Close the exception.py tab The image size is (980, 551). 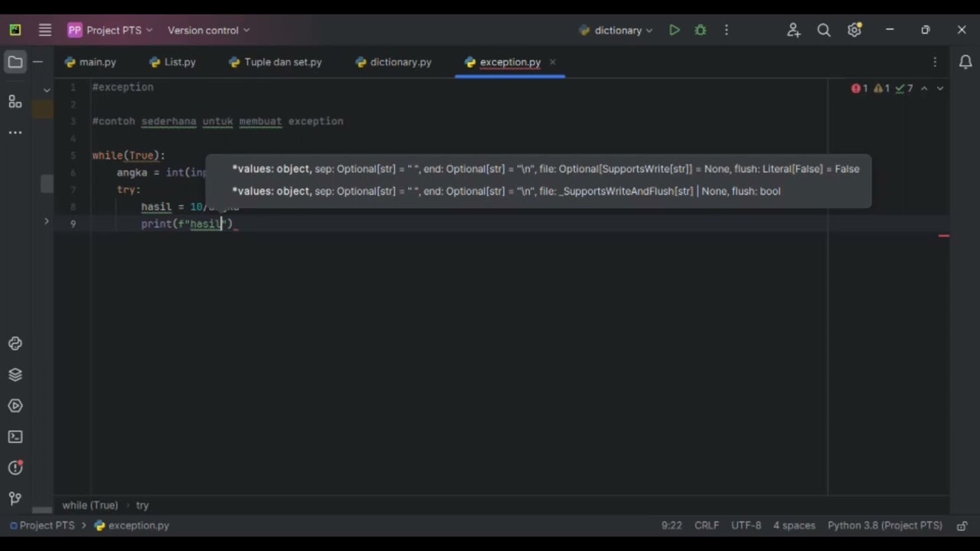(553, 62)
